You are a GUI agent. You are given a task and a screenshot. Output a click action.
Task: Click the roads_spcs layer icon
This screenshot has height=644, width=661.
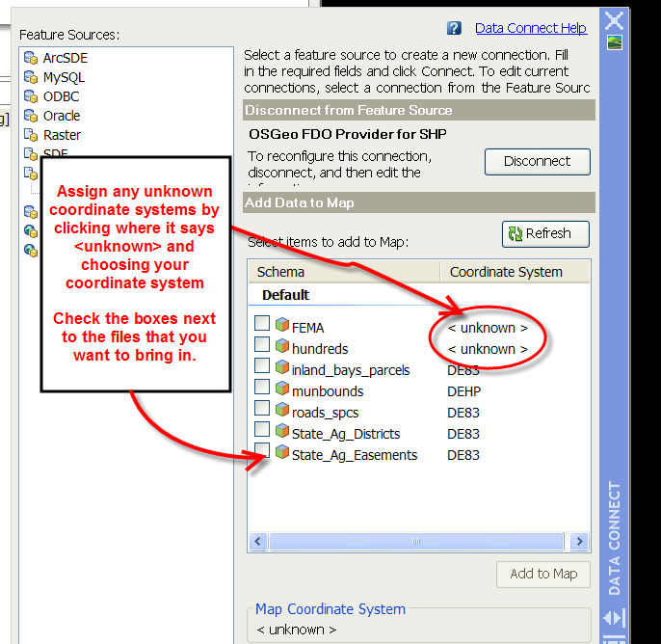[281, 412]
